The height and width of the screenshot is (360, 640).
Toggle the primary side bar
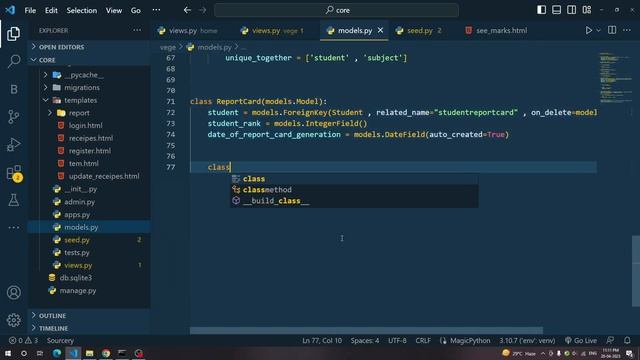(541, 10)
